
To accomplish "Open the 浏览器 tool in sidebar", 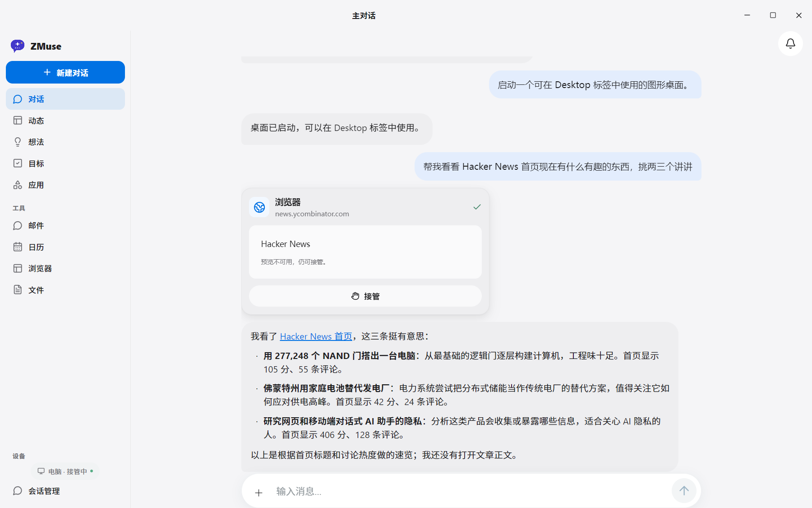I will pos(65,268).
